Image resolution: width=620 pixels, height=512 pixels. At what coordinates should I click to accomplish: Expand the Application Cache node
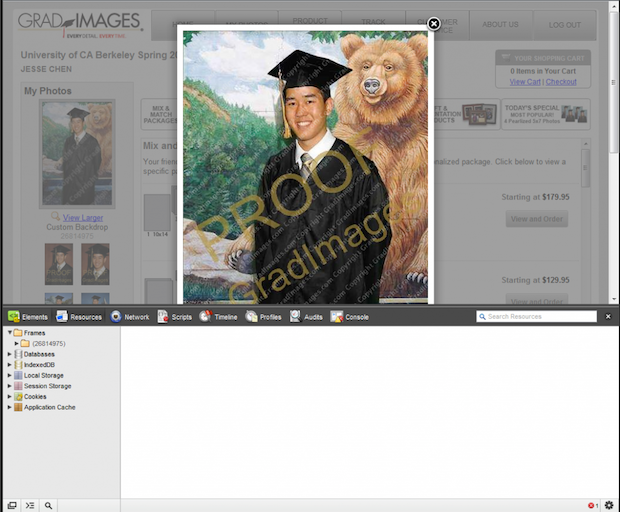[x=9, y=407]
